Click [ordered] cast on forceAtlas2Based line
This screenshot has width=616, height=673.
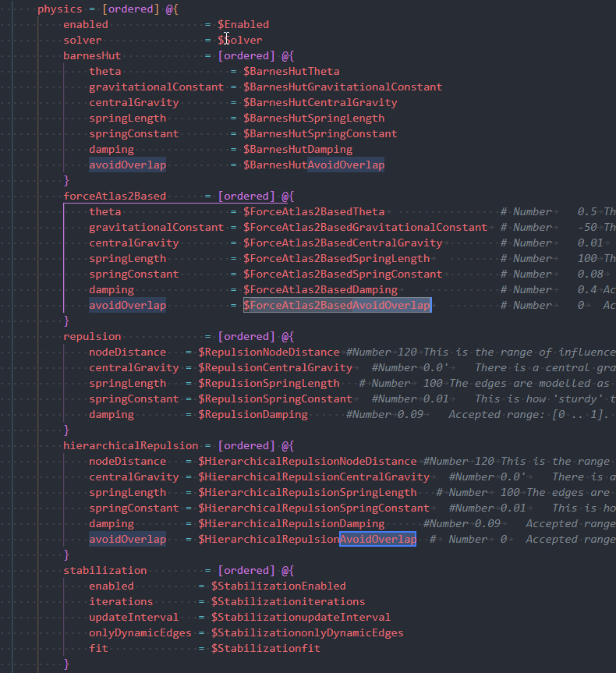point(246,197)
